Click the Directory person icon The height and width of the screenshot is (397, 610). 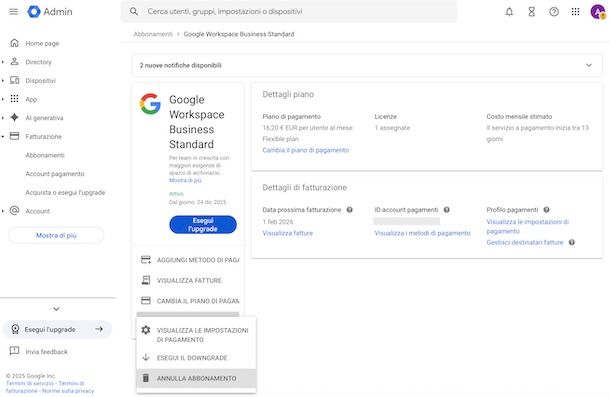click(14, 61)
